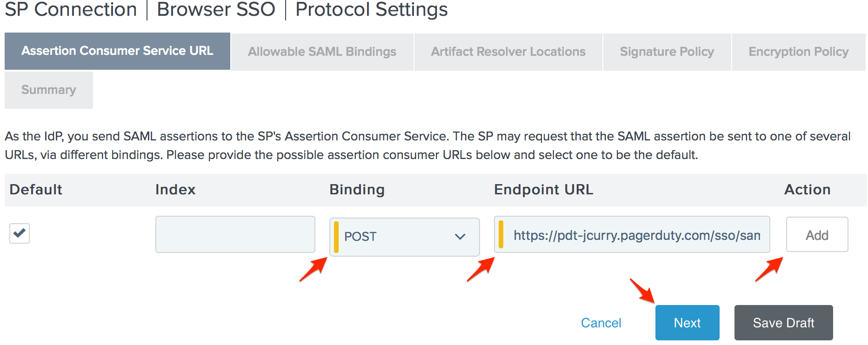Click the Action column header

(x=807, y=190)
